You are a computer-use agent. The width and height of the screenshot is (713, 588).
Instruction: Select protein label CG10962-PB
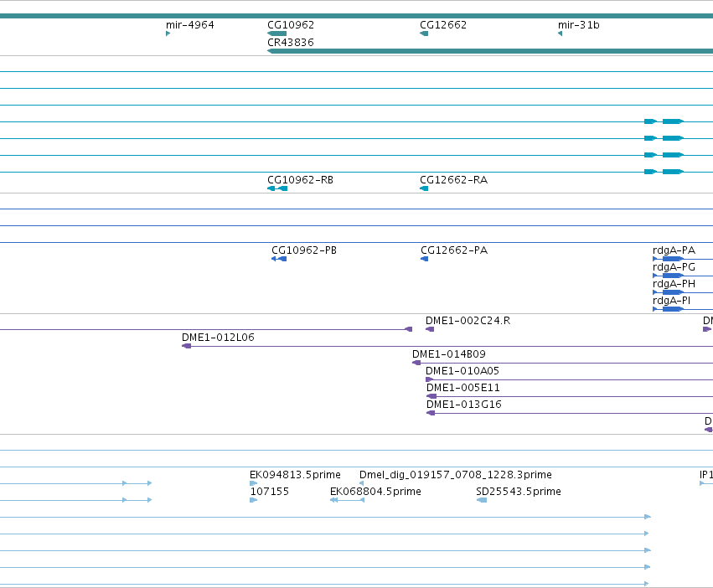[304, 250]
